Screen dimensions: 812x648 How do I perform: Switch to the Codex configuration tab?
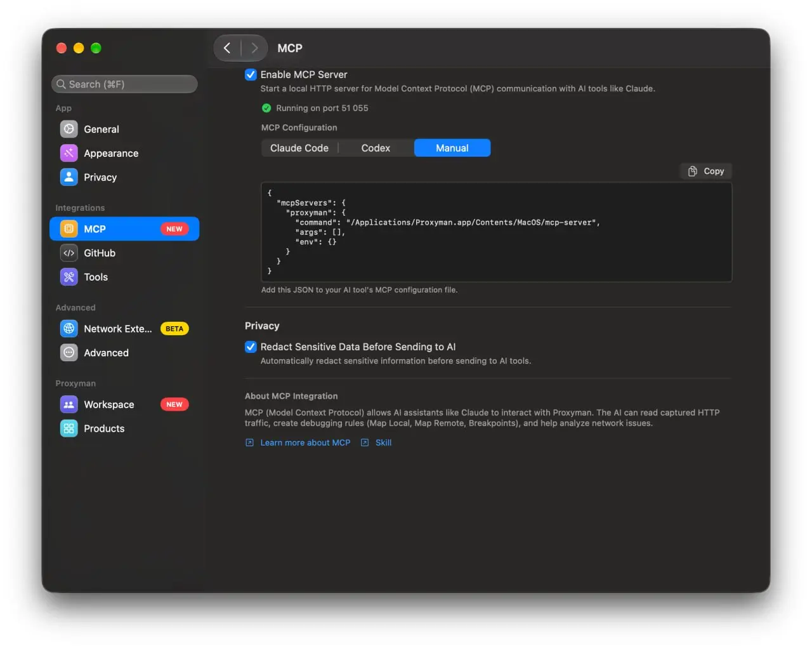[376, 148]
